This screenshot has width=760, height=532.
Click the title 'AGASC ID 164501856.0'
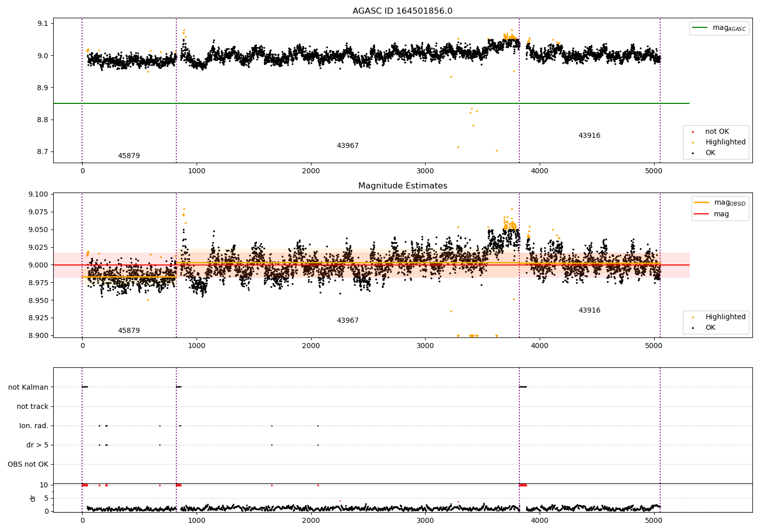pos(402,11)
